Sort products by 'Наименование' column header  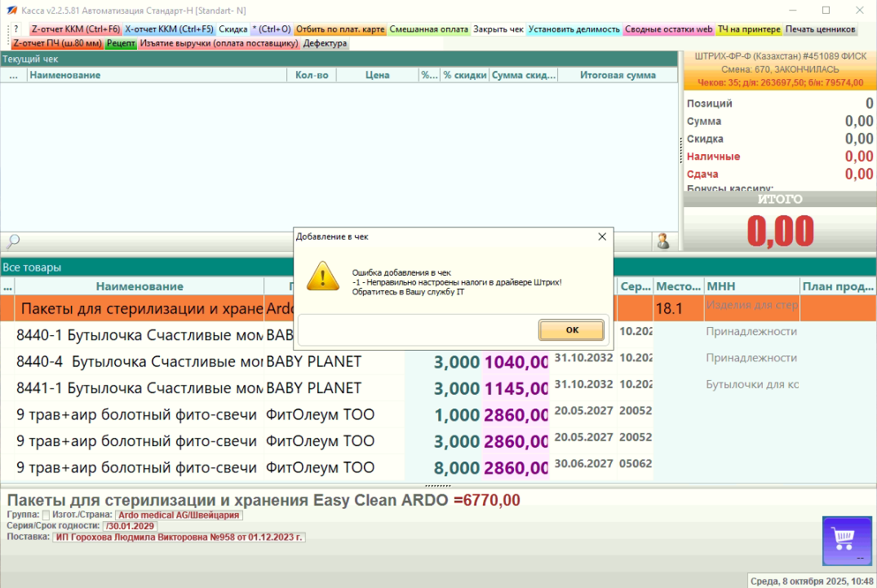(x=139, y=286)
